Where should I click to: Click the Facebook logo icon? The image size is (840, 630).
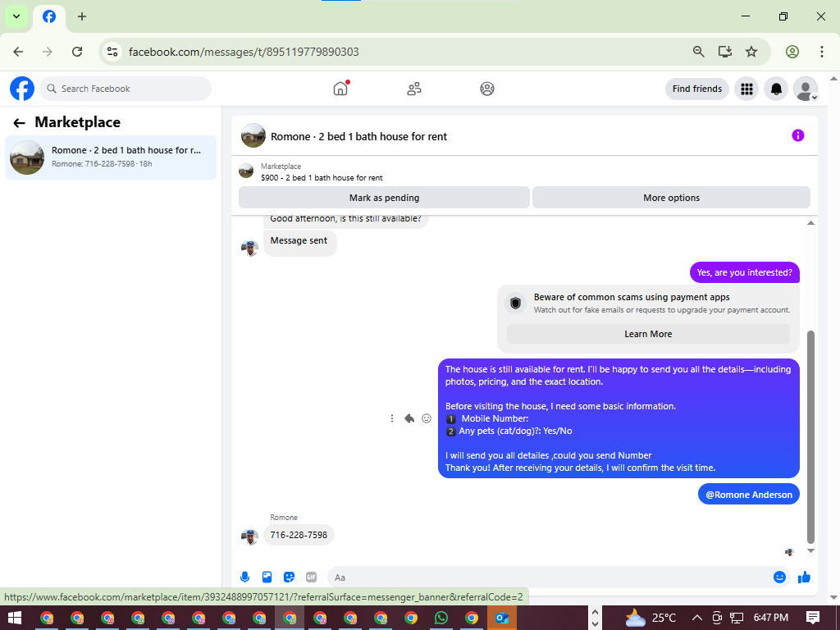pos(22,89)
